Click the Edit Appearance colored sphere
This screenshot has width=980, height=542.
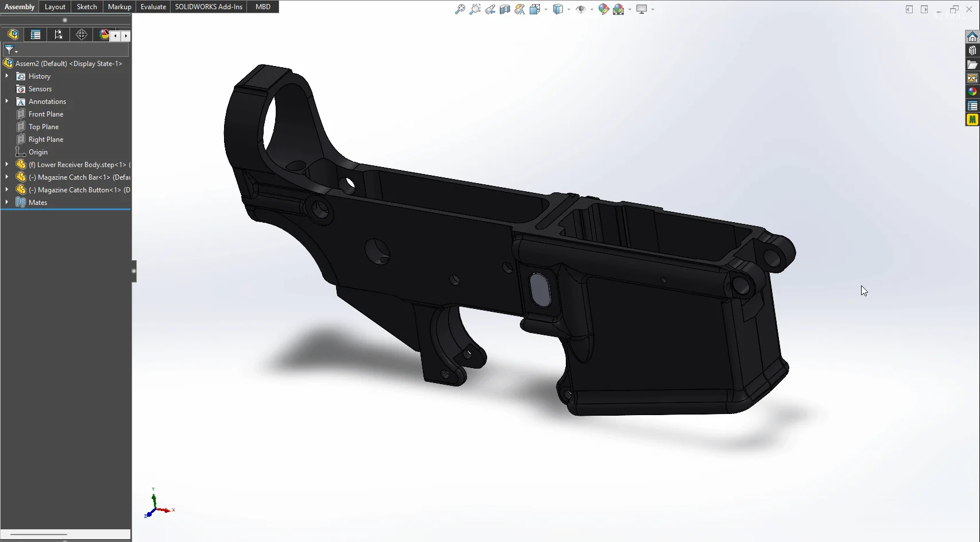[x=604, y=9]
